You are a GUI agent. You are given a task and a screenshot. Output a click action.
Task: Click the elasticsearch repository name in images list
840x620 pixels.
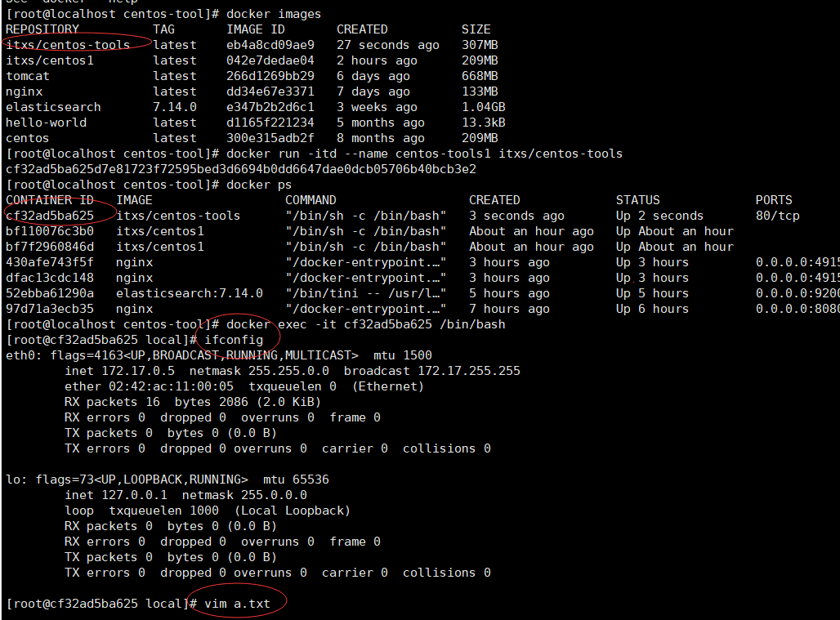pyautogui.click(x=53, y=107)
